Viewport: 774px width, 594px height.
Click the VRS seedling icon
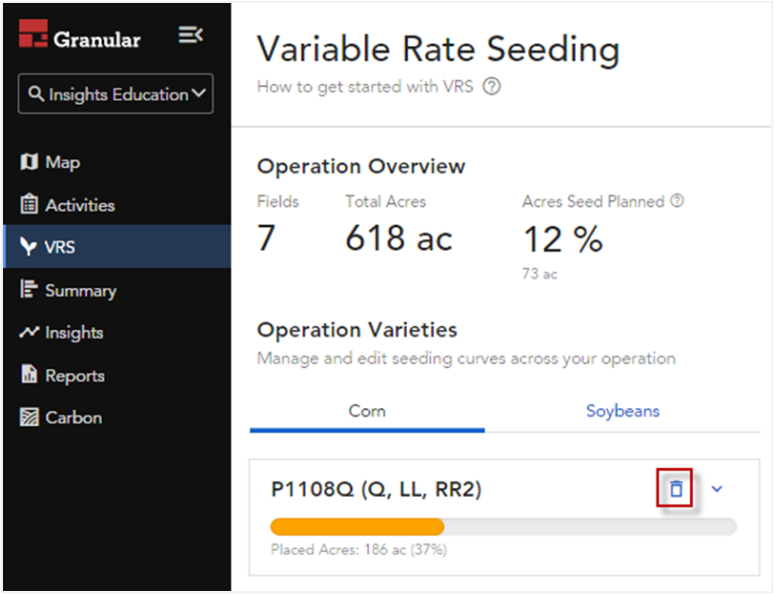28,246
